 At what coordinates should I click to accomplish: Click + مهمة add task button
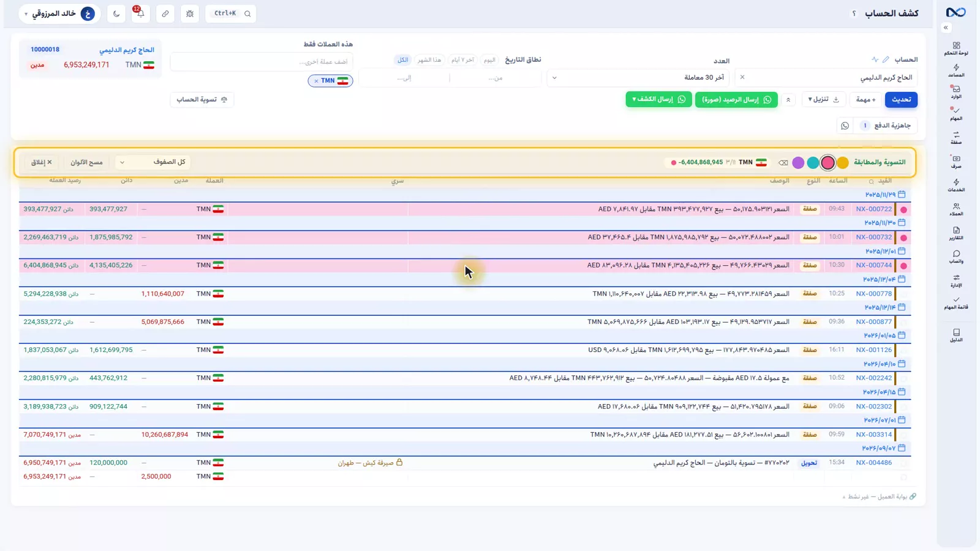click(x=865, y=99)
